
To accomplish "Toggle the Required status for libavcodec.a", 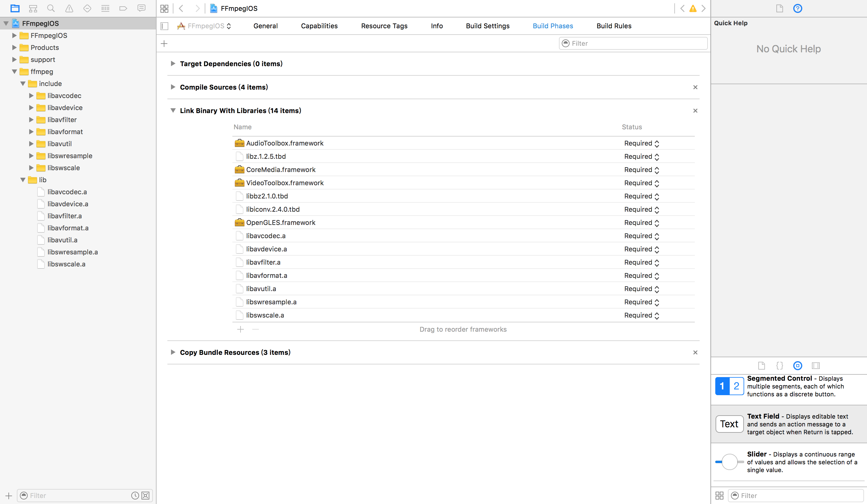I will click(x=656, y=236).
